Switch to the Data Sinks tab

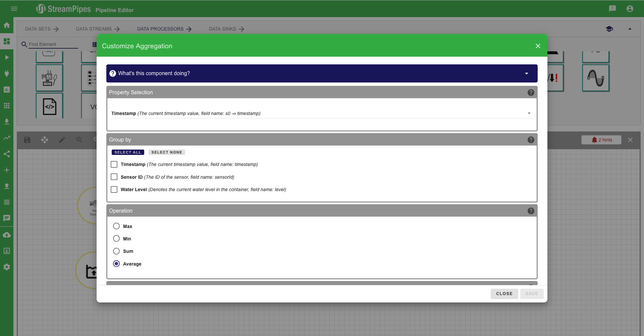point(226,29)
